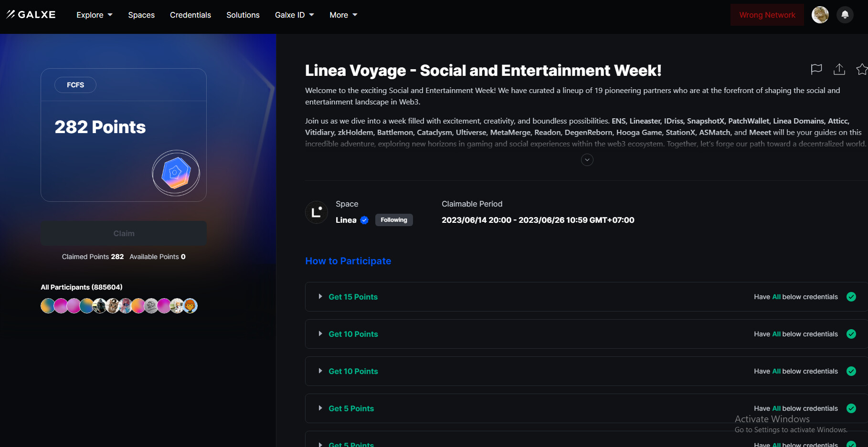Click the Claimed Points 282 text

(93, 257)
